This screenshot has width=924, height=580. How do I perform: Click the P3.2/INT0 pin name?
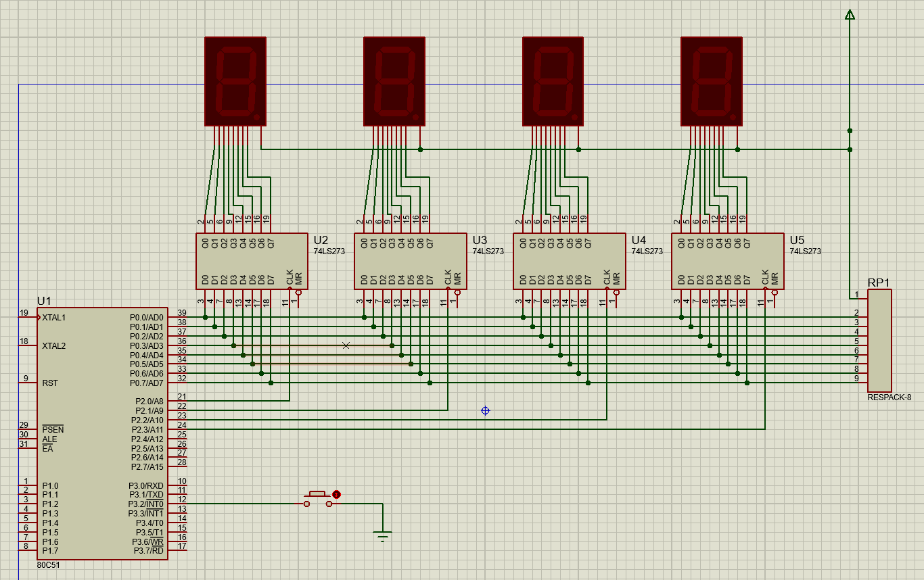146,504
